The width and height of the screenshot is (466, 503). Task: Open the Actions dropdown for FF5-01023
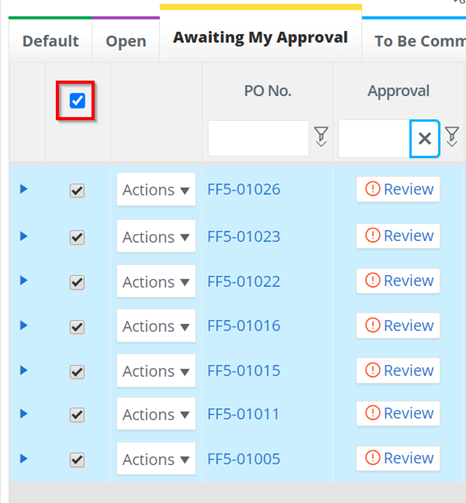[x=156, y=237]
